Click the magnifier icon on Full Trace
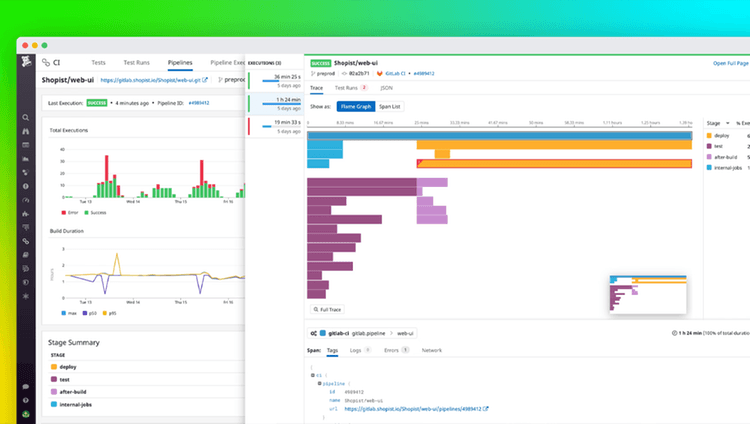This screenshot has height=424, width=750. [x=316, y=310]
